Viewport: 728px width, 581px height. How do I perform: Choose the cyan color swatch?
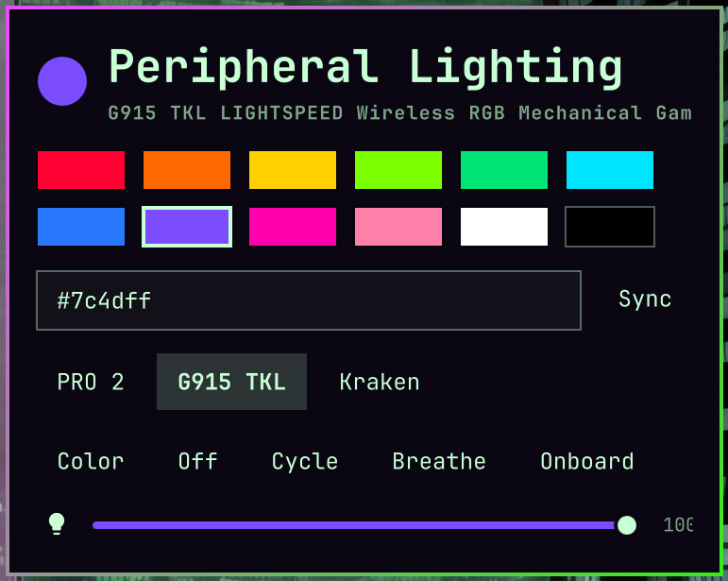[610, 170]
